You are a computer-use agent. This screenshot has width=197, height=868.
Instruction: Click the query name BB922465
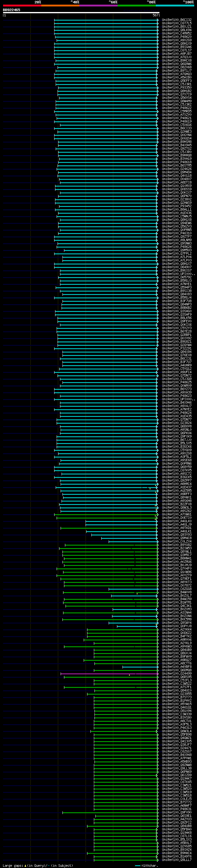pyautogui.click(x=11, y=10)
